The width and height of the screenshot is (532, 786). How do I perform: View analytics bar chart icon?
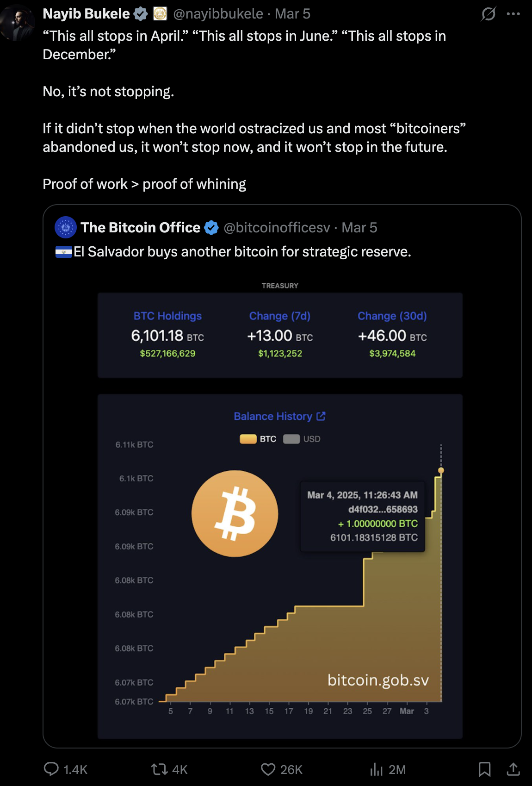coord(377,769)
